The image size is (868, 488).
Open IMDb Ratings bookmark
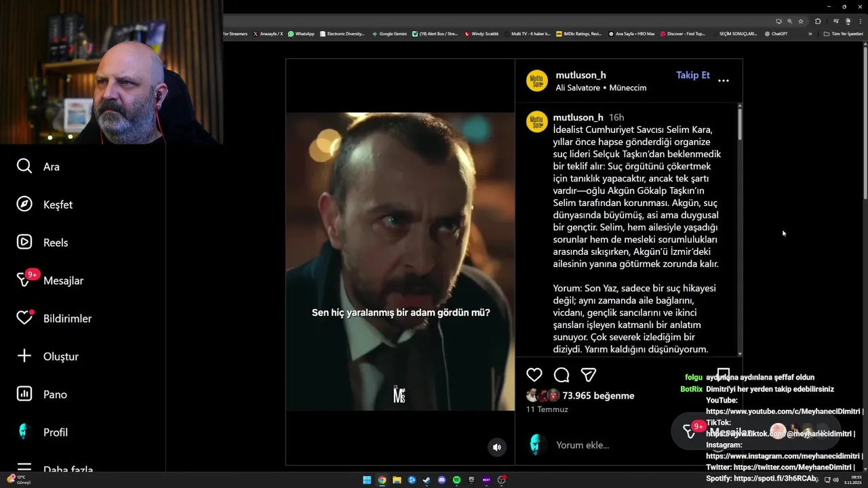click(x=578, y=34)
